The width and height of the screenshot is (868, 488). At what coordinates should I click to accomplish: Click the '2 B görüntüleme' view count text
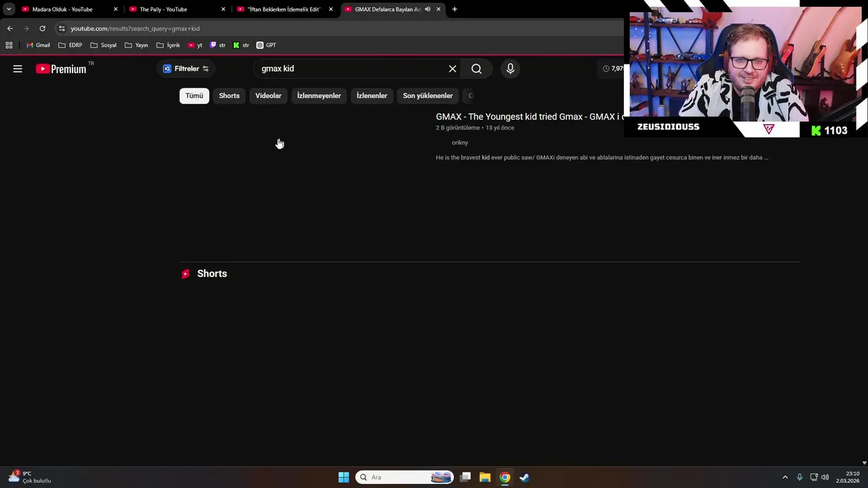coord(458,127)
